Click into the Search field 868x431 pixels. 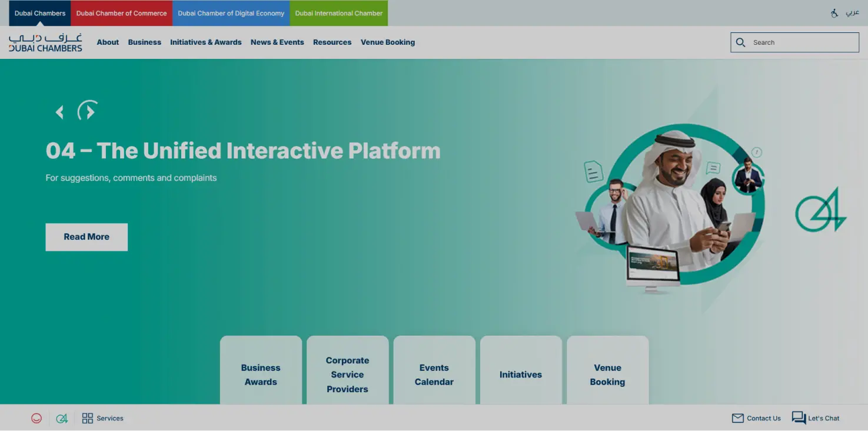(795, 42)
